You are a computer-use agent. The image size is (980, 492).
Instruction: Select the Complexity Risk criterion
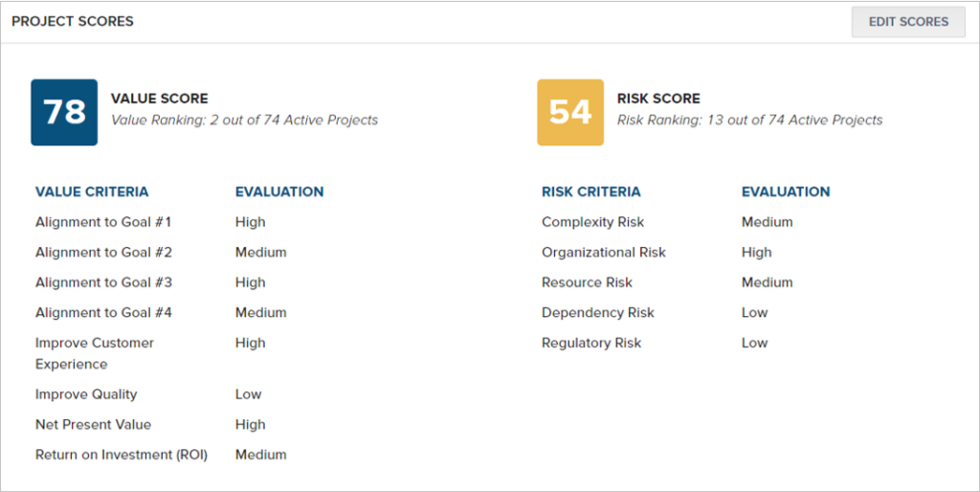click(x=593, y=222)
